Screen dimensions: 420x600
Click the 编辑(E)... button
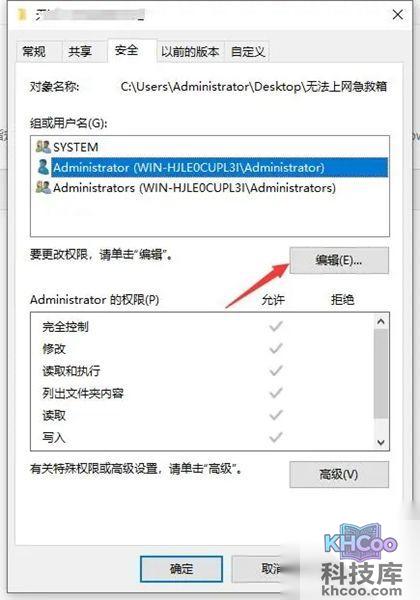[339, 260]
